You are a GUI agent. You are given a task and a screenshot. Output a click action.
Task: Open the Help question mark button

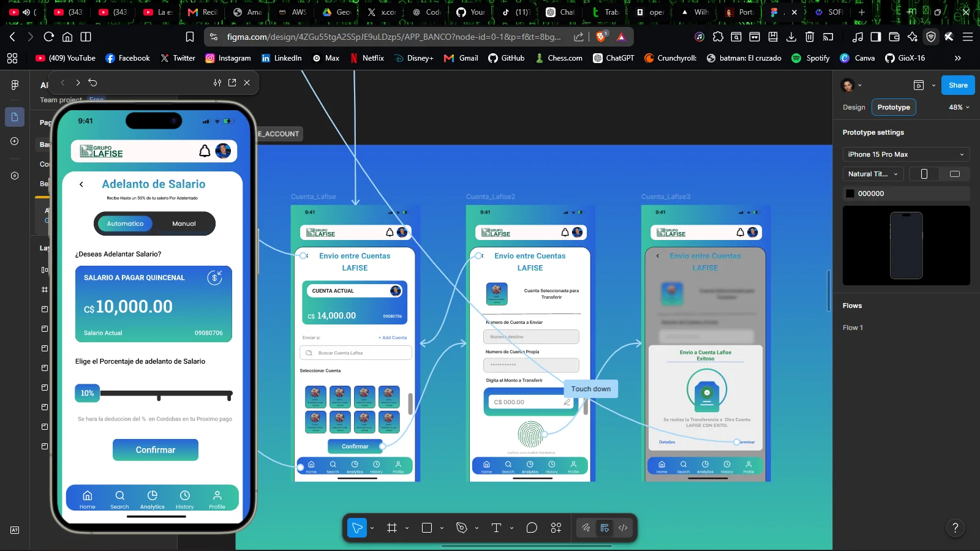[955, 527]
